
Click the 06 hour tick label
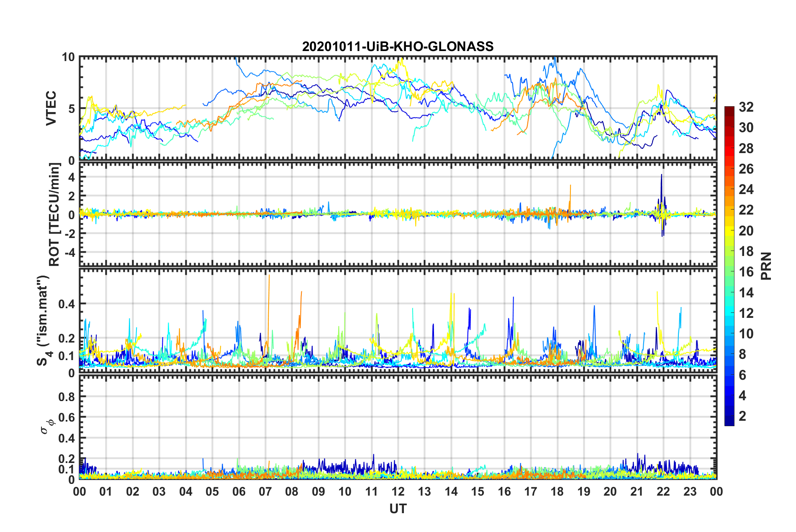(239, 491)
